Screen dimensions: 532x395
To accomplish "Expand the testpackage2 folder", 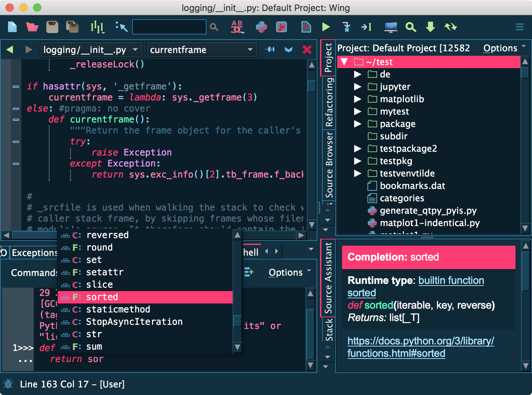I will click(x=358, y=149).
